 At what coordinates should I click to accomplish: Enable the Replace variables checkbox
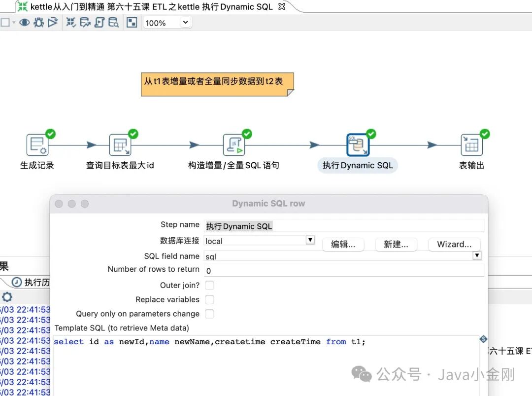tap(209, 299)
